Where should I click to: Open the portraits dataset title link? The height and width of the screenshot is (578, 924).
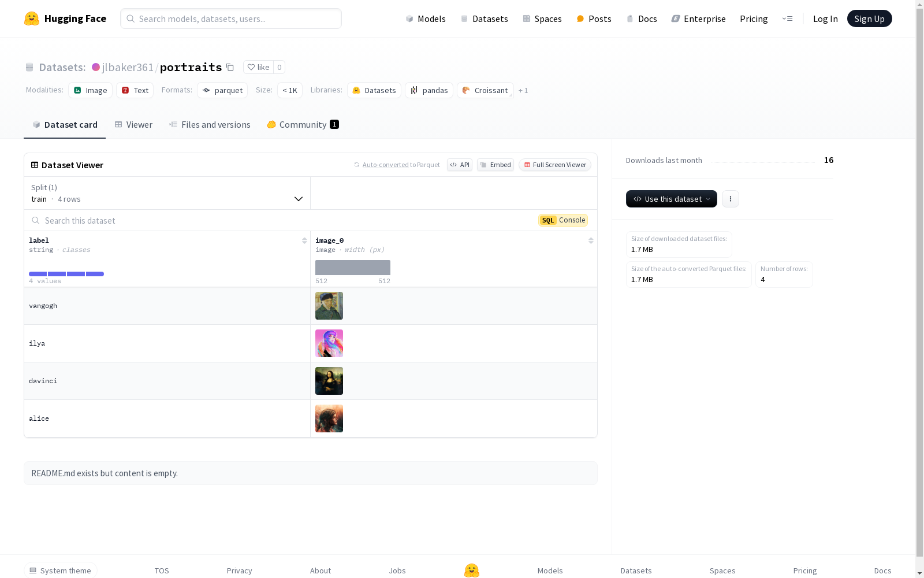pos(191,67)
